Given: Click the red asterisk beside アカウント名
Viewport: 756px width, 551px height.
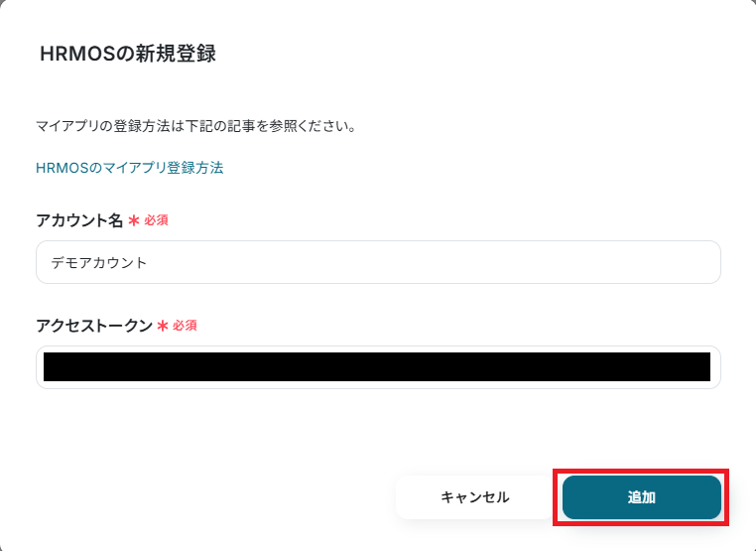Looking at the screenshot, I should 134,221.
